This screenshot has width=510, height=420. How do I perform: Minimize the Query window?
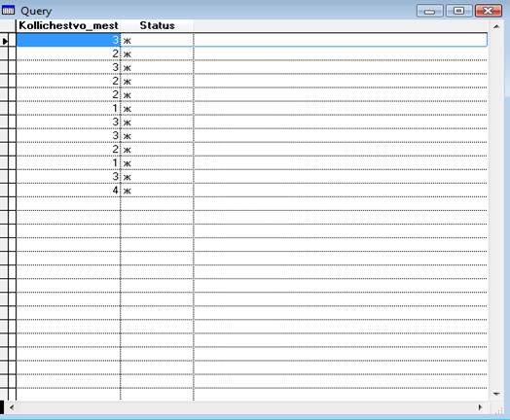429,11
